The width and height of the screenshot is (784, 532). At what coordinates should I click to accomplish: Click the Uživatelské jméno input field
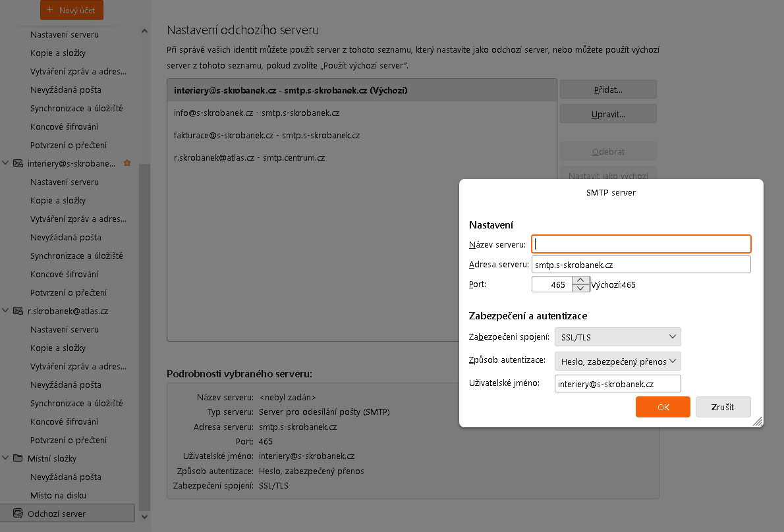click(617, 384)
